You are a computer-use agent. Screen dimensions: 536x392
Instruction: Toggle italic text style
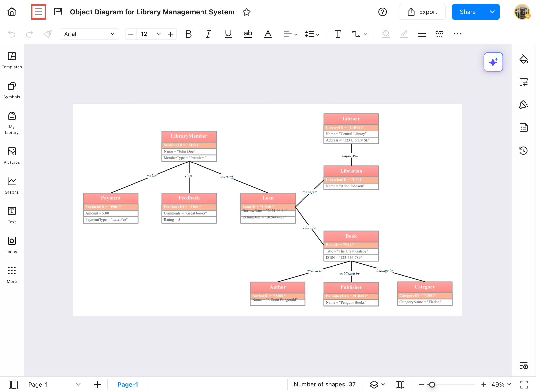(x=208, y=34)
